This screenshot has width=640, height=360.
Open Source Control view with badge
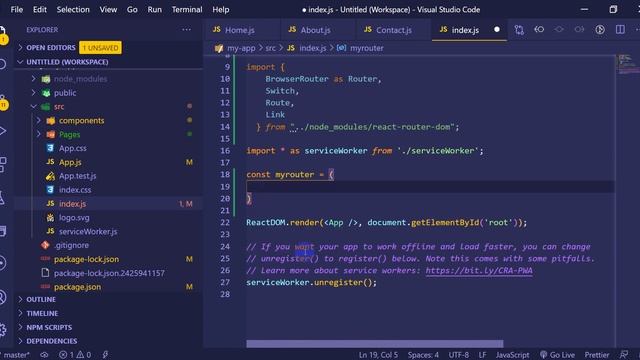tap(3, 102)
